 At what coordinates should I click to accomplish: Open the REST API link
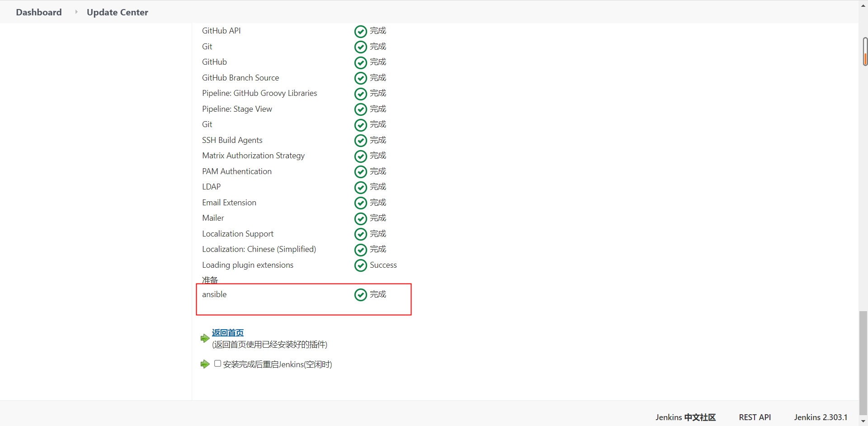[x=755, y=417]
